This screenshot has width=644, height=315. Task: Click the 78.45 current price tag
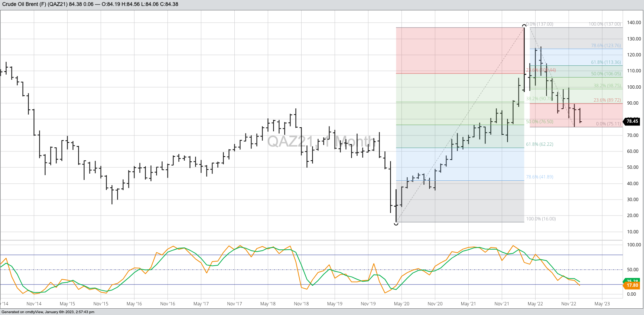632,121
